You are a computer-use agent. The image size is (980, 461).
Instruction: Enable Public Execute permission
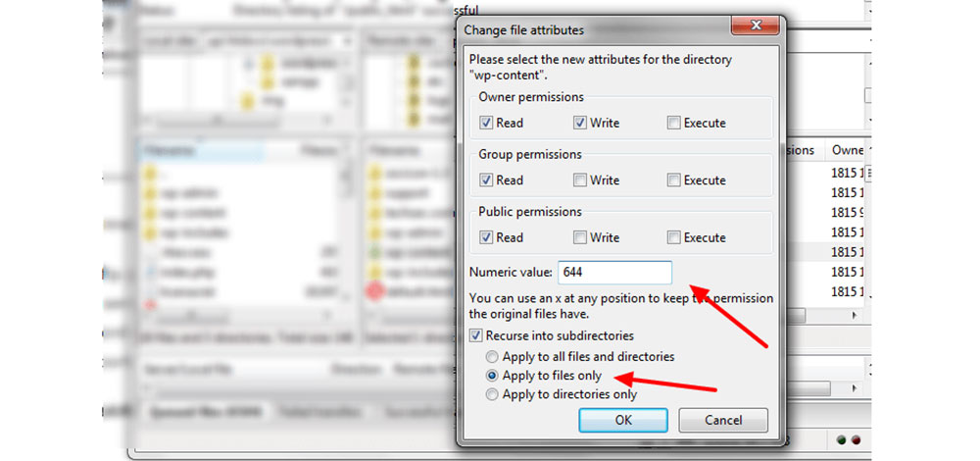(674, 237)
